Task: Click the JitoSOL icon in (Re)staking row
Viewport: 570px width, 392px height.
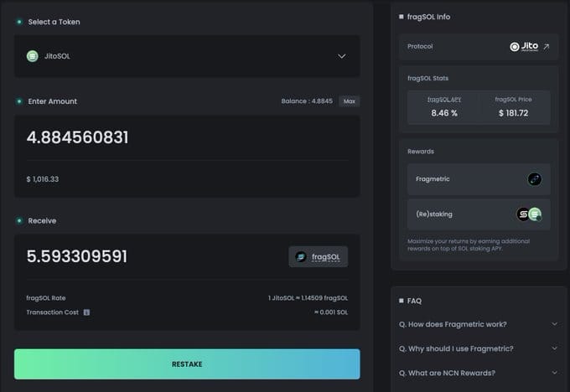Action: tap(535, 214)
